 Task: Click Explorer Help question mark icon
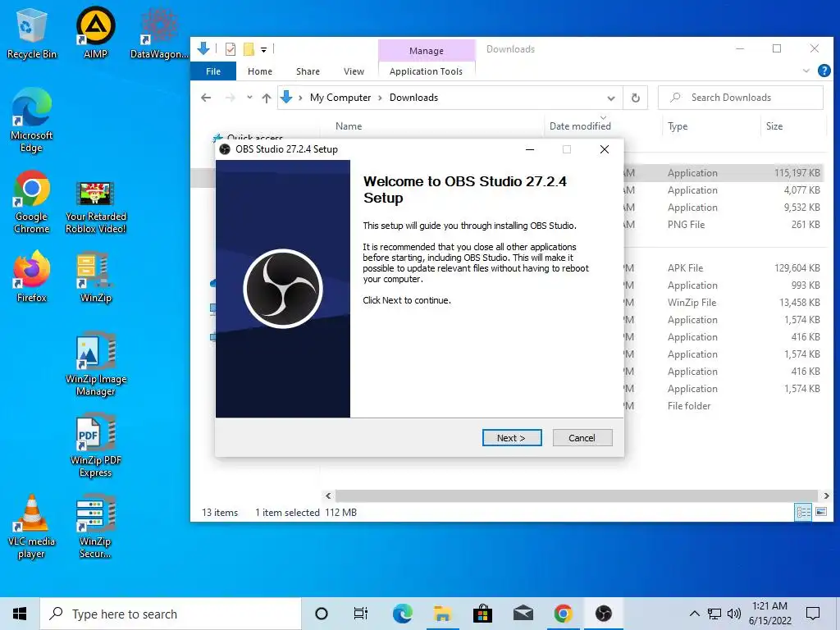(824, 71)
